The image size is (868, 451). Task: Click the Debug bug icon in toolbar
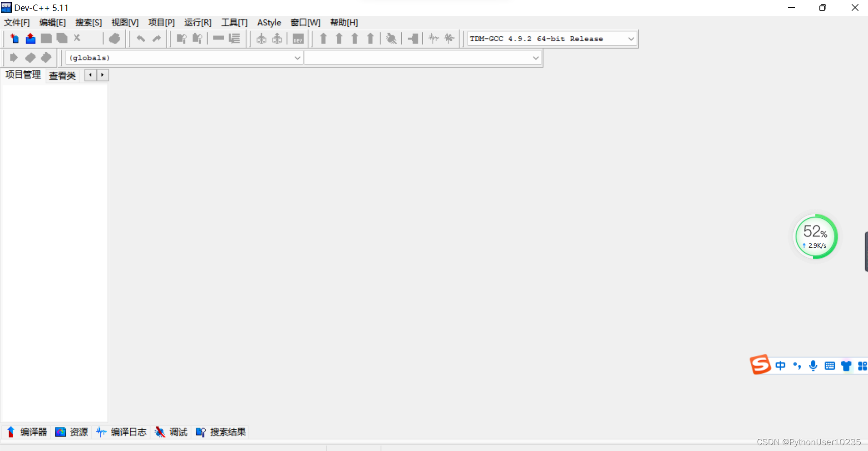pyautogui.click(x=391, y=39)
